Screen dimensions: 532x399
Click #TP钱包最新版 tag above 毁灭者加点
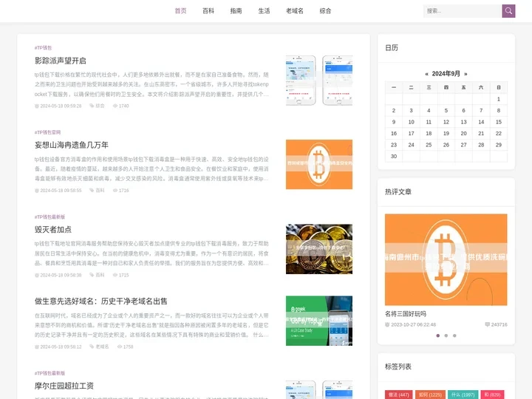click(x=50, y=216)
